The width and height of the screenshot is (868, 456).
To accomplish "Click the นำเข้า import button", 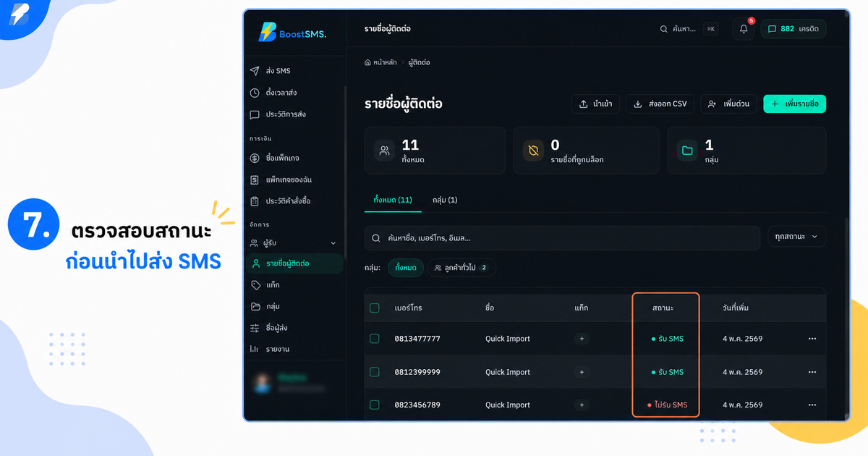I will pos(595,104).
